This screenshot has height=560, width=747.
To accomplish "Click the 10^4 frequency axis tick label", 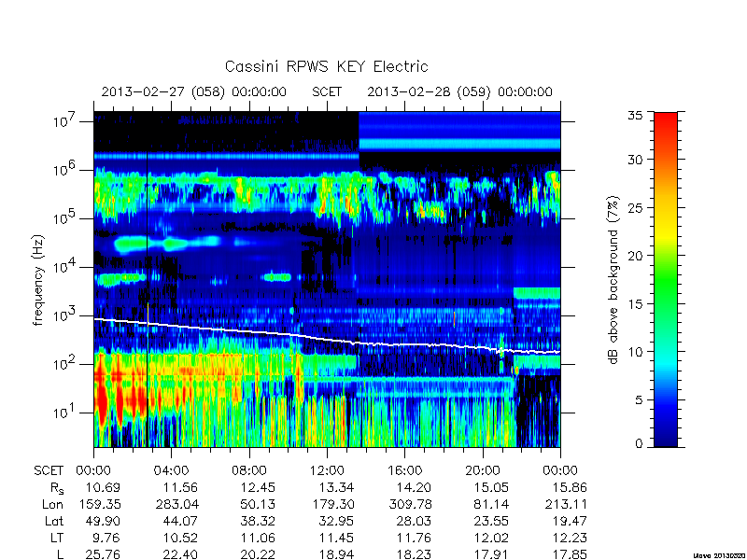I will [x=63, y=266].
